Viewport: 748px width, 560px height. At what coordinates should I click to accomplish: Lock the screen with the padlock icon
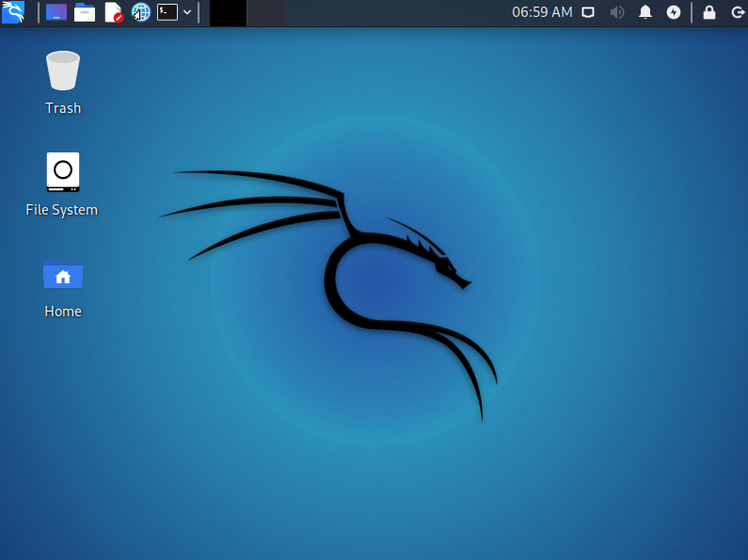(x=708, y=12)
